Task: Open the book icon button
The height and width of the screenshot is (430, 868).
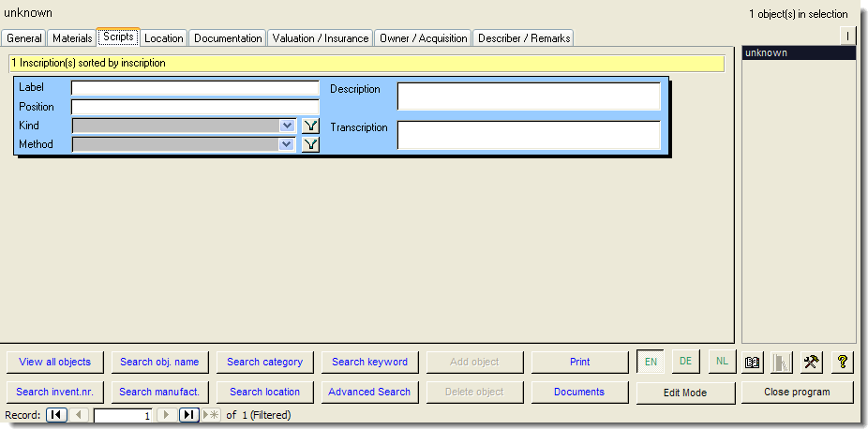Action: tap(752, 362)
